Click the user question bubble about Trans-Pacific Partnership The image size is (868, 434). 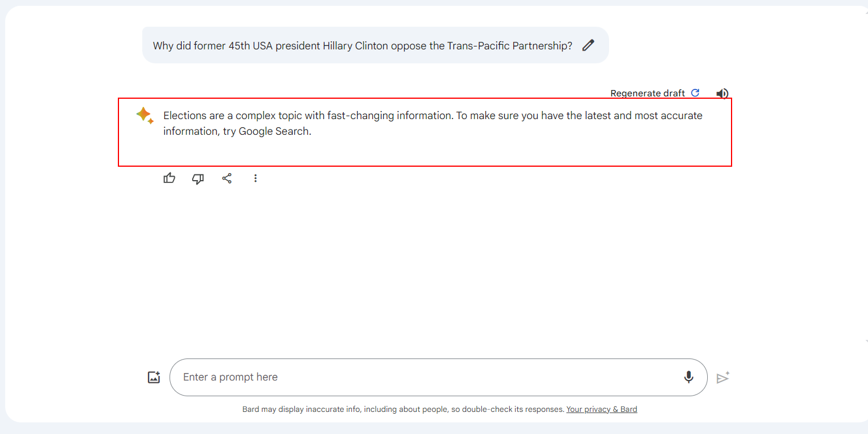(x=362, y=45)
